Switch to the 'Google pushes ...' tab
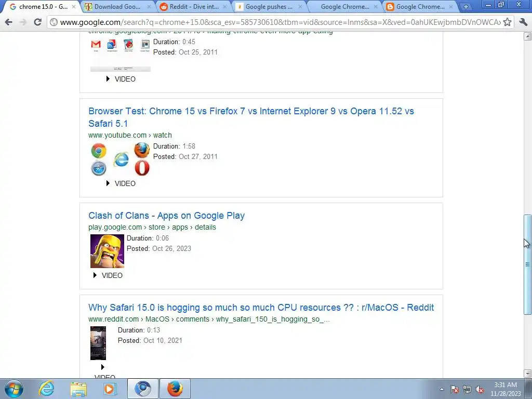532x399 pixels. (269, 6)
